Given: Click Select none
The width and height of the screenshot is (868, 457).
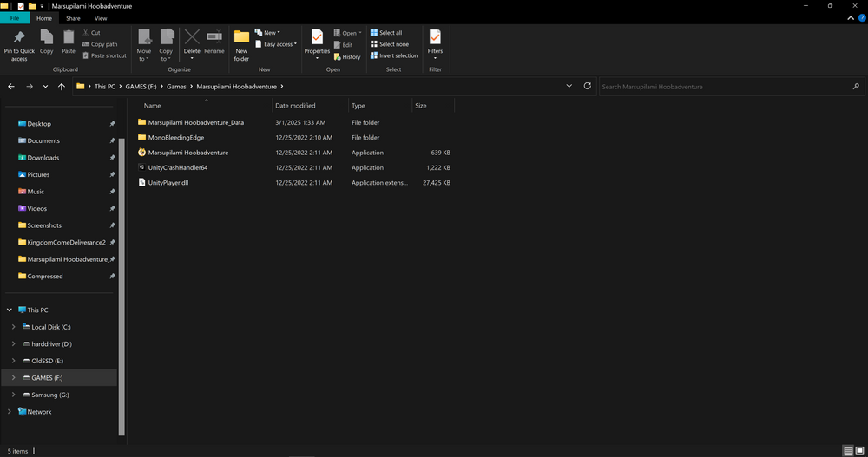Looking at the screenshot, I should point(389,44).
